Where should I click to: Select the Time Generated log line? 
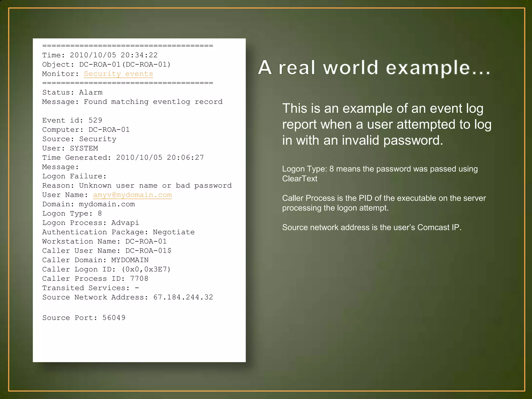point(123,157)
